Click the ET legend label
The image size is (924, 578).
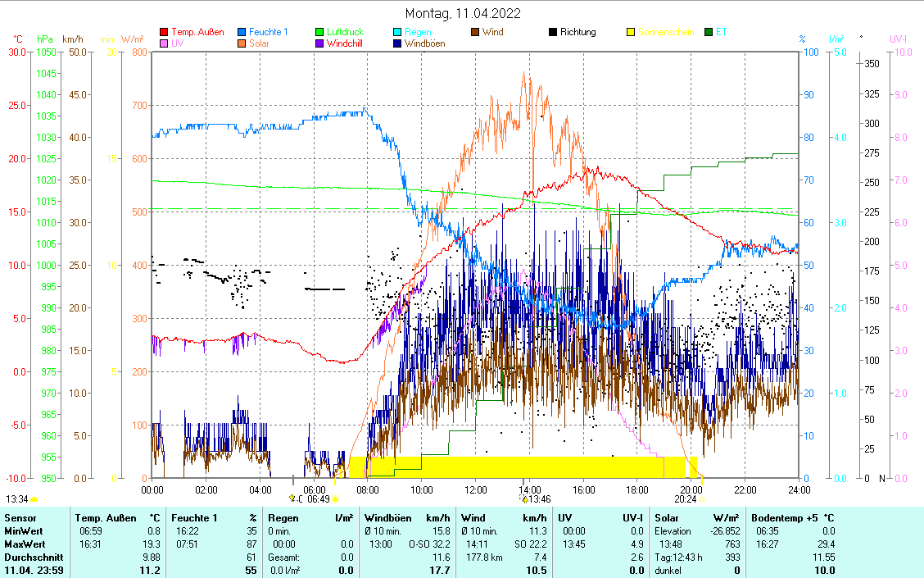[721, 33]
